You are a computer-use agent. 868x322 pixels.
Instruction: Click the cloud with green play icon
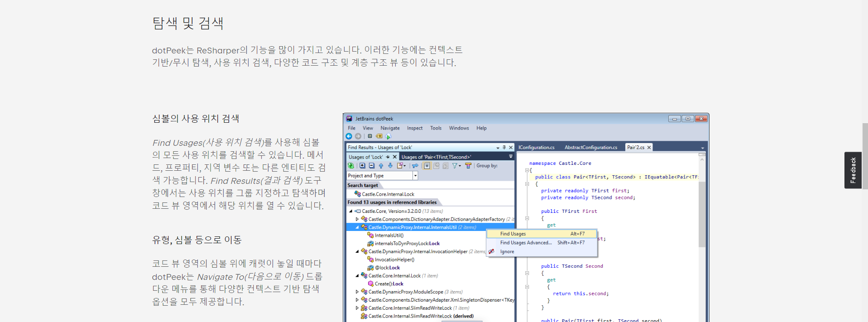(388, 136)
